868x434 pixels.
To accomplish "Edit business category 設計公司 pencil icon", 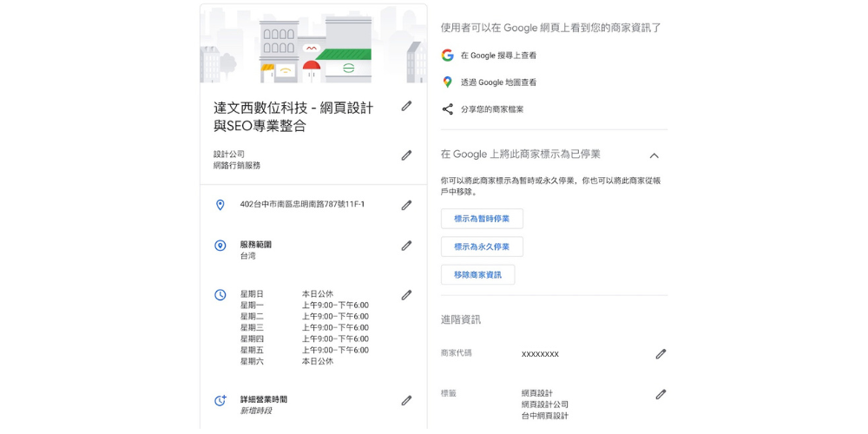I will (406, 155).
